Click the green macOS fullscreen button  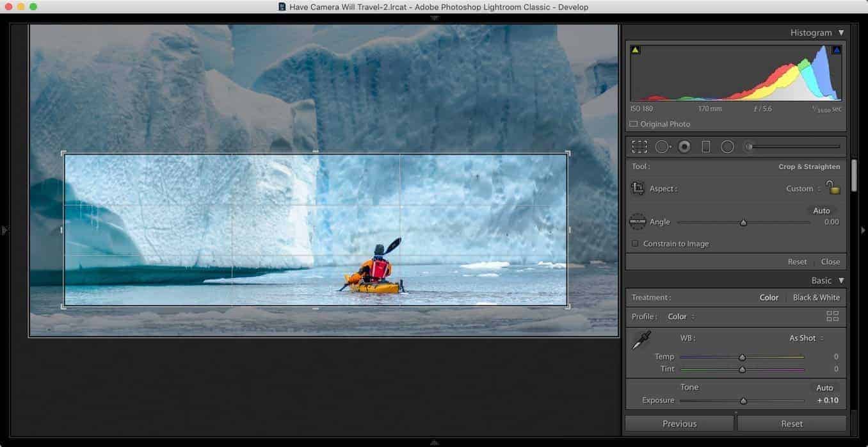click(x=33, y=6)
